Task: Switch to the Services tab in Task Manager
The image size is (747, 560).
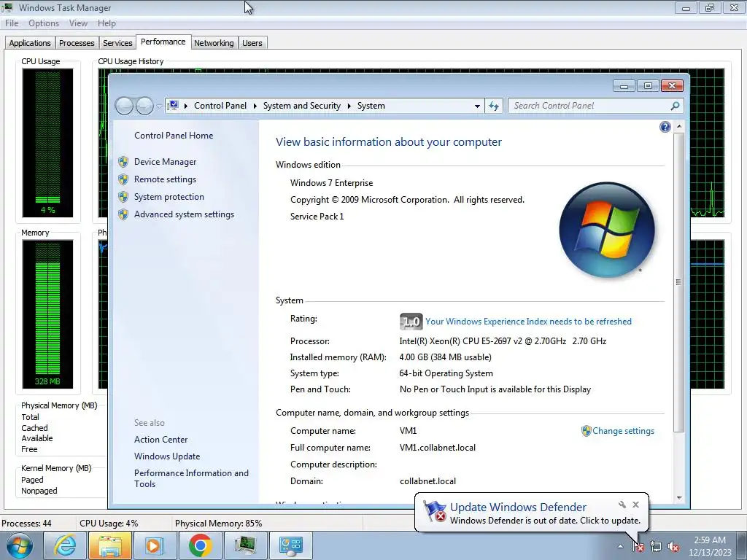Action: 117,43
